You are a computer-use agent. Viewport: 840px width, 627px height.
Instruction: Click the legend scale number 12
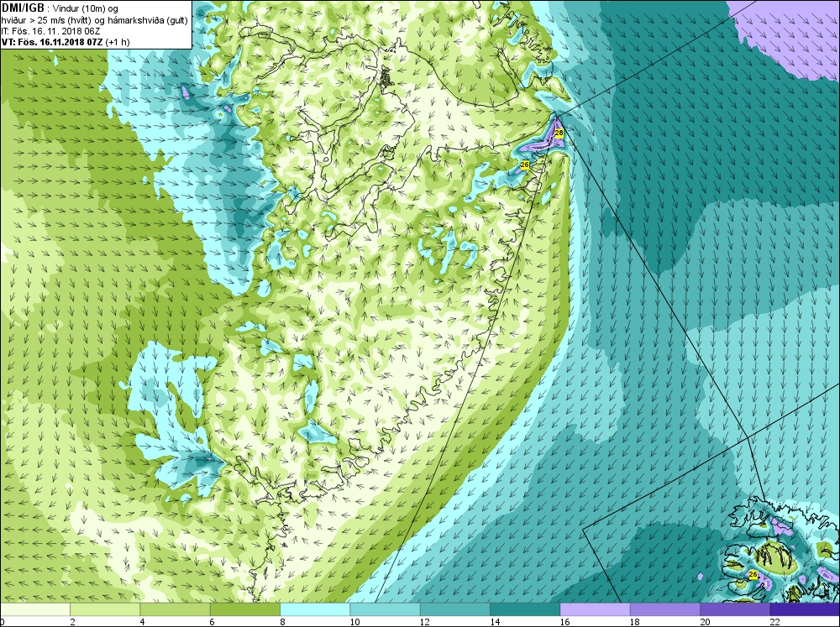coord(425,622)
